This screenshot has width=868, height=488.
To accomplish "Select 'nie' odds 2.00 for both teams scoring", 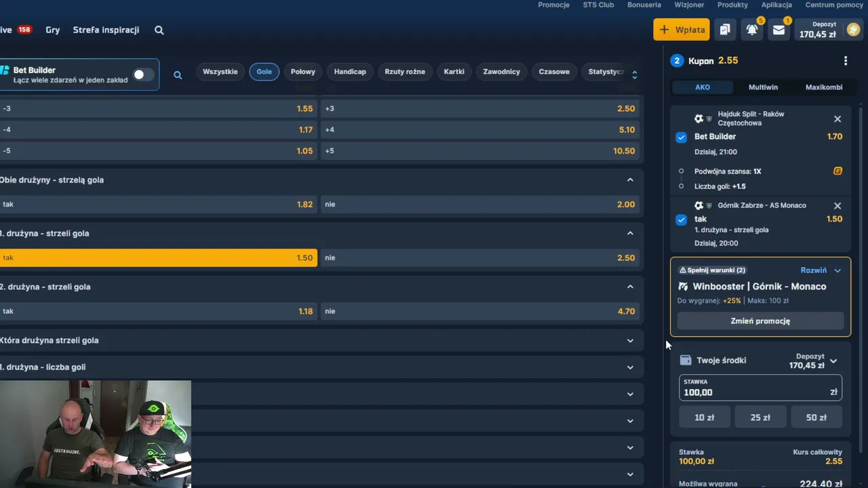I will (x=480, y=204).
